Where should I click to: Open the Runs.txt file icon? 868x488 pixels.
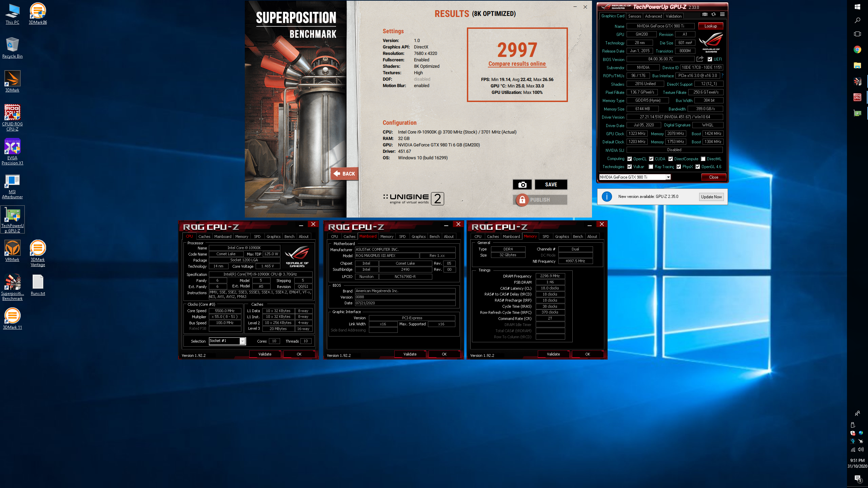(x=38, y=285)
